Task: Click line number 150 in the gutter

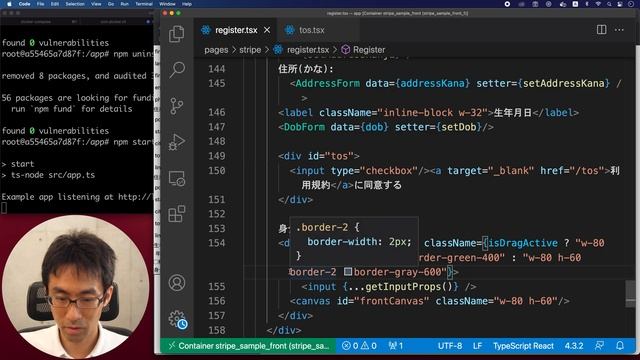Action: tap(216, 170)
